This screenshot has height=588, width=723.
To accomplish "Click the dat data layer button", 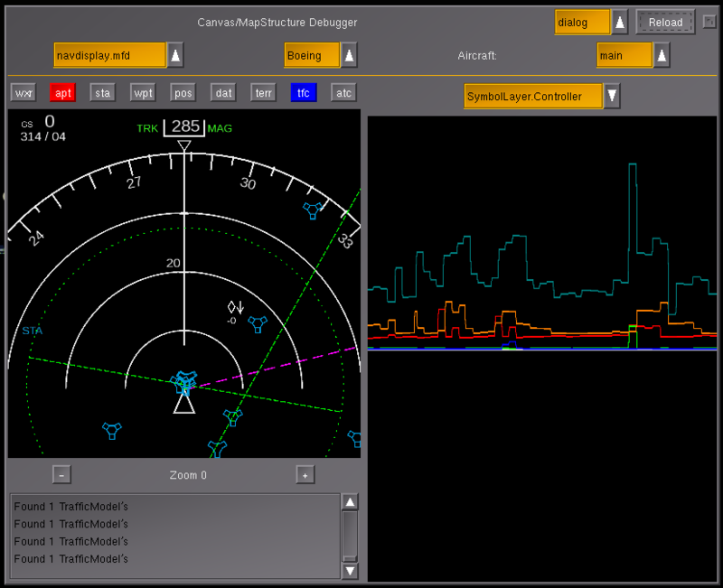I will tap(223, 91).
